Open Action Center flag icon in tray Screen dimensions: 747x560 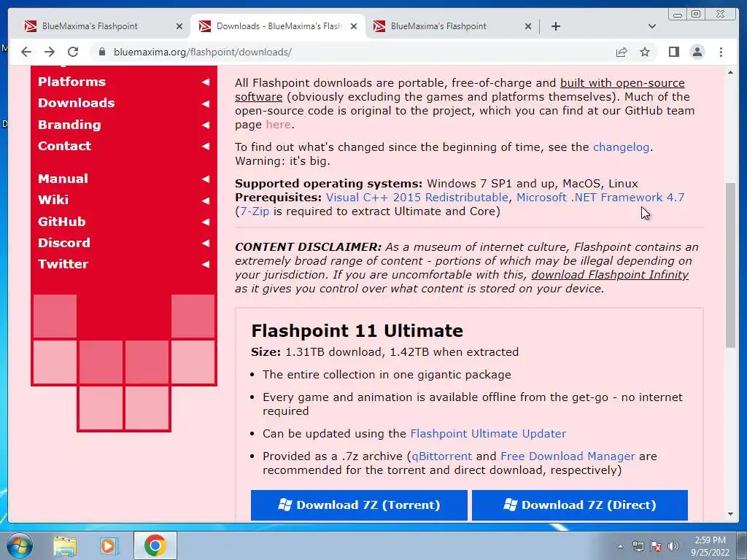tap(656, 546)
